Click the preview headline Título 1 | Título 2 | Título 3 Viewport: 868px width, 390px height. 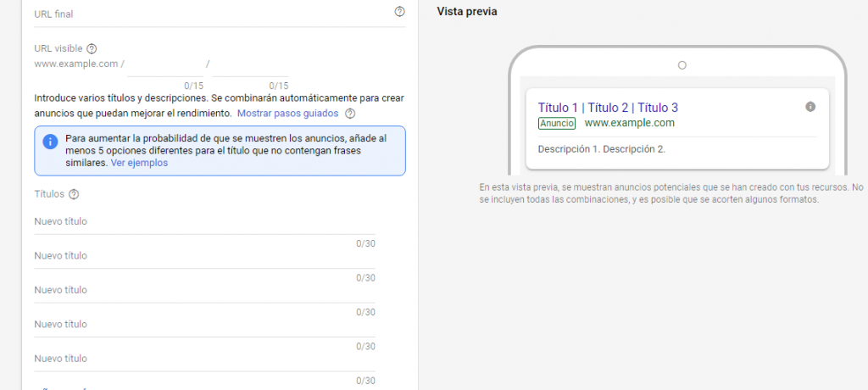608,108
